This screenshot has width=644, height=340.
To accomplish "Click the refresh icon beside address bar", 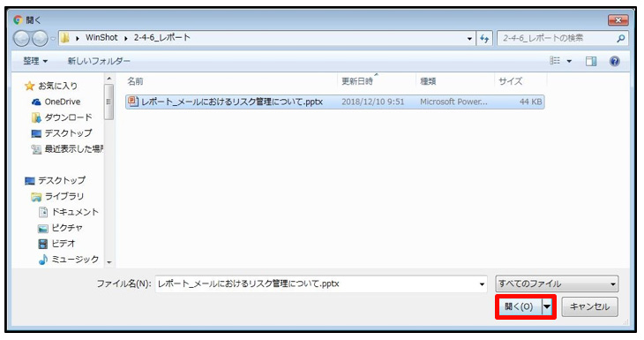I will click(x=484, y=39).
